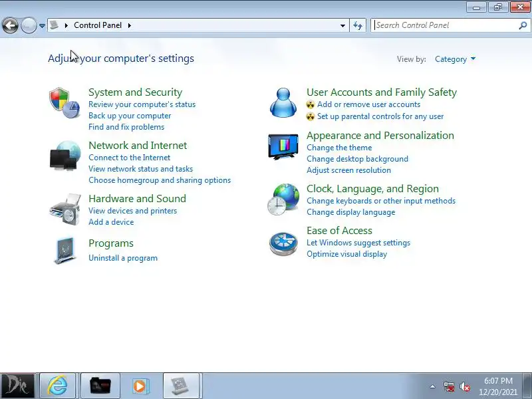Screen dimensions: 532x399
Task: Expand arrow after Control Panel breadcrumb
Action: pyautogui.click(x=130, y=25)
